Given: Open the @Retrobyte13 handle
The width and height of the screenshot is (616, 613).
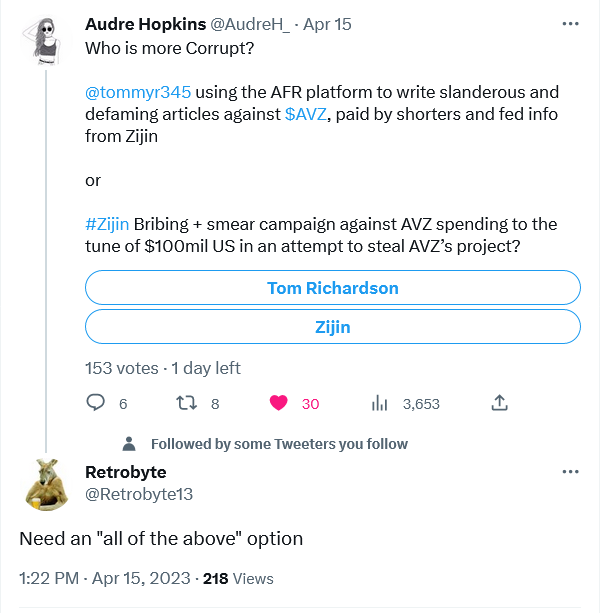Looking at the screenshot, I should point(139,494).
